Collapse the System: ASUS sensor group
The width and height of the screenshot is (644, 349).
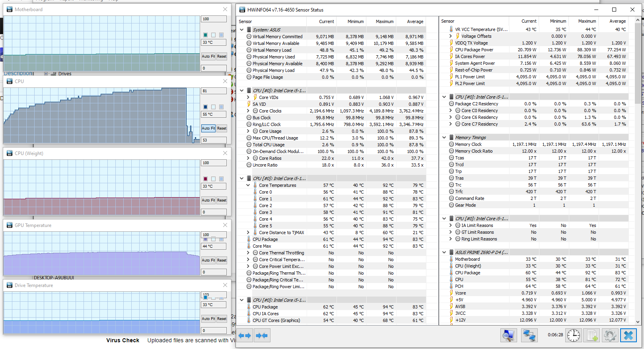point(241,30)
